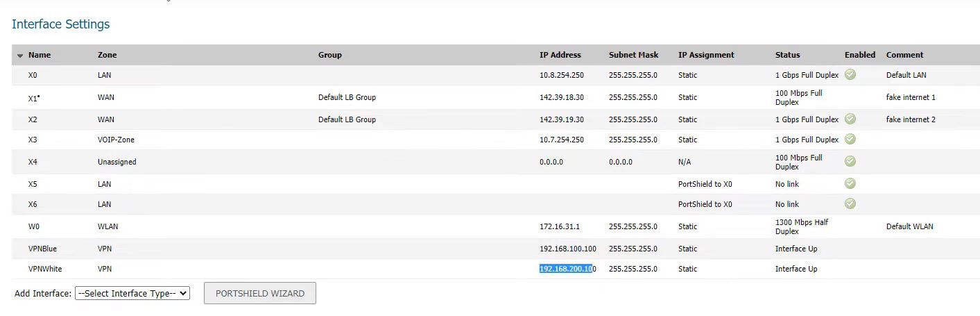
Task: Click X3 VOIP-Zone enabled status icon
Action: click(x=850, y=139)
